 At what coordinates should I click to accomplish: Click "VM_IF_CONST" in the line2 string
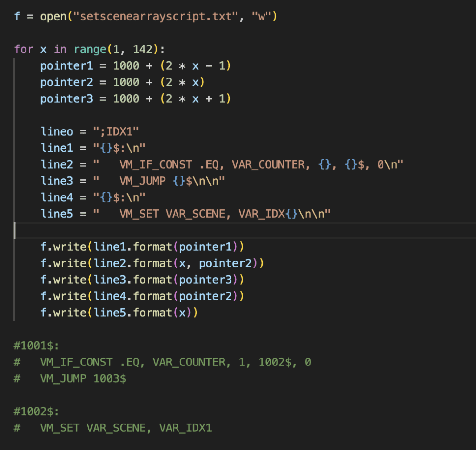pos(156,164)
